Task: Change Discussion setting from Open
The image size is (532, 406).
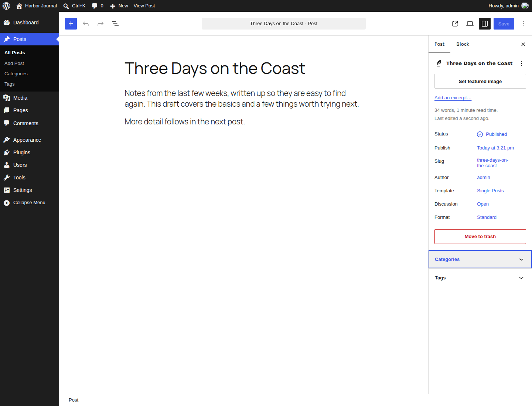Action: tap(483, 204)
